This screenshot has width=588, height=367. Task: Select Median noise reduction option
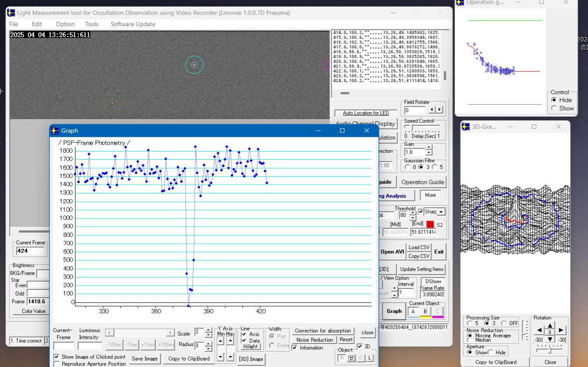(469, 340)
